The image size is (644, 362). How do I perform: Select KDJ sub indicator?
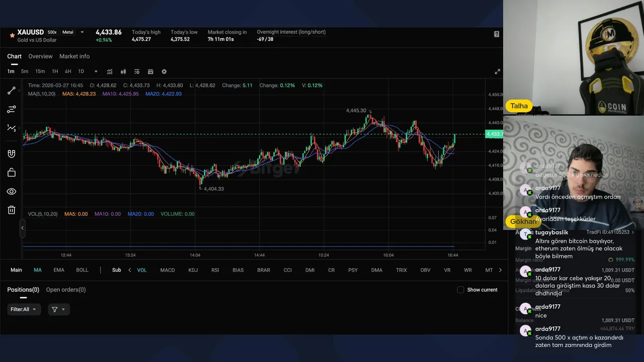pyautogui.click(x=193, y=270)
